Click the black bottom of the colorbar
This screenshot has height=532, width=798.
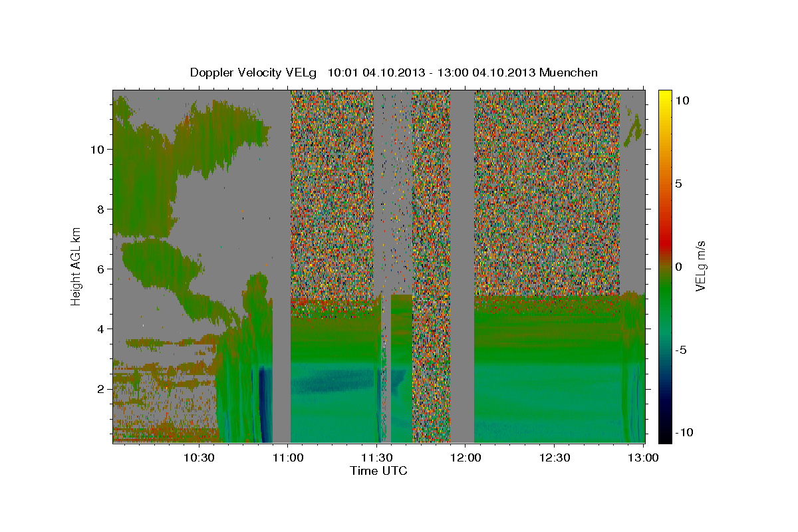click(x=664, y=436)
